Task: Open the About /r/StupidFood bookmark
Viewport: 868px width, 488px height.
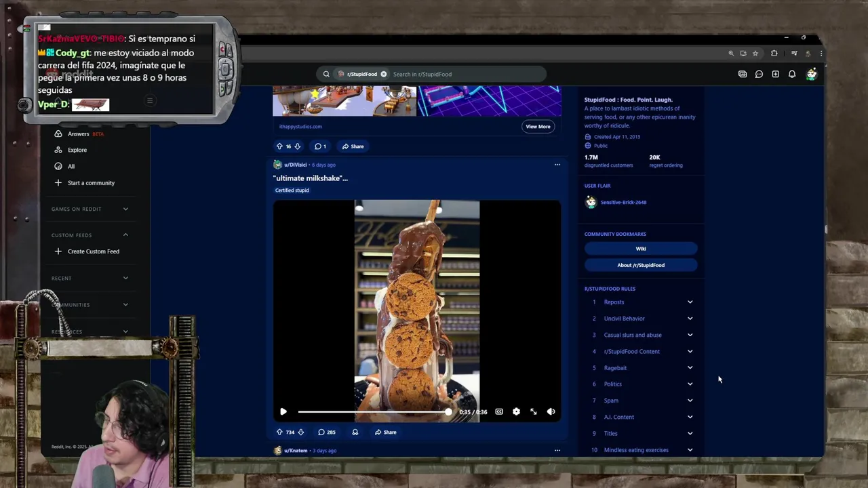Action: click(641, 265)
